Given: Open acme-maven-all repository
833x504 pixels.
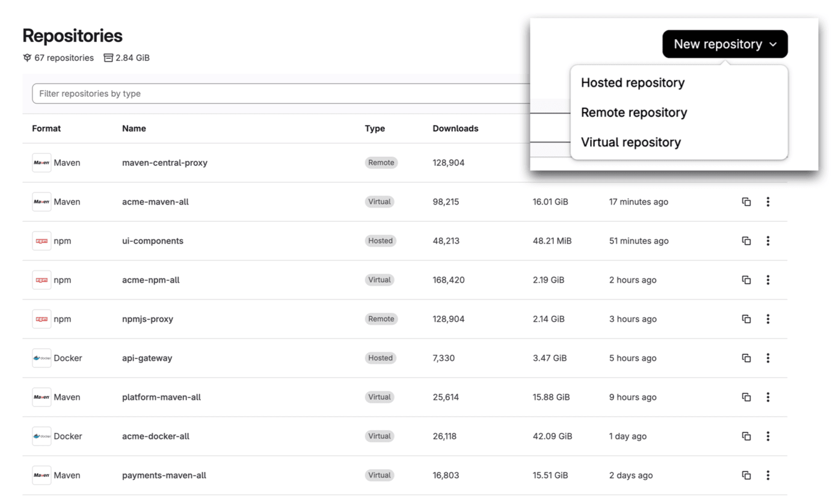Looking at the screenshot, I should pyautogui.click(x=155, y=202).
